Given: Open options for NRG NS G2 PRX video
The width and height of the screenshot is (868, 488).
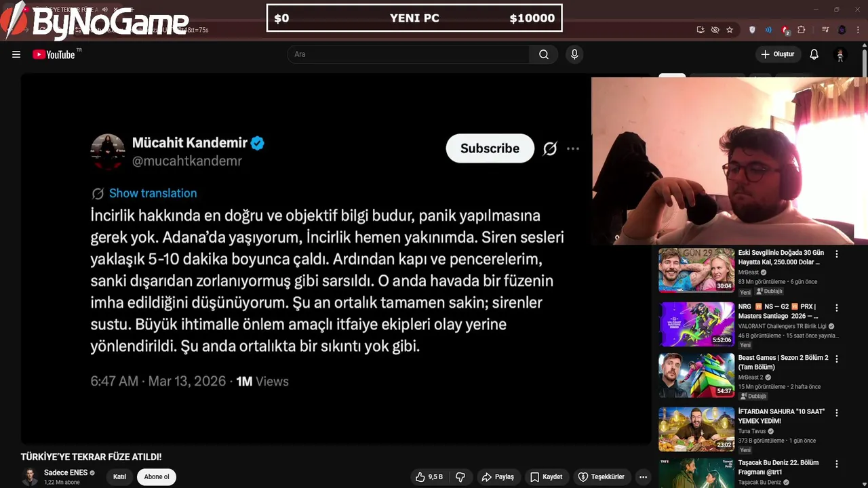Looking at the screenshot, I should (836, 307).
